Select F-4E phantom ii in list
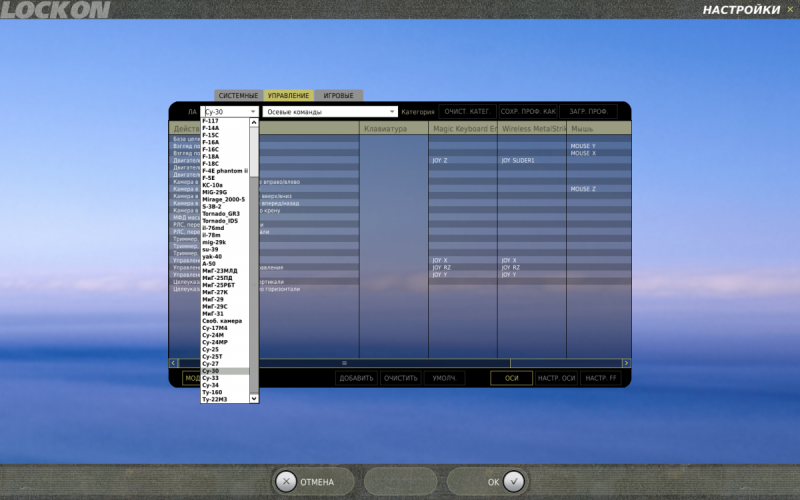This screenshot has height=500, width=800. pos(225,171)
